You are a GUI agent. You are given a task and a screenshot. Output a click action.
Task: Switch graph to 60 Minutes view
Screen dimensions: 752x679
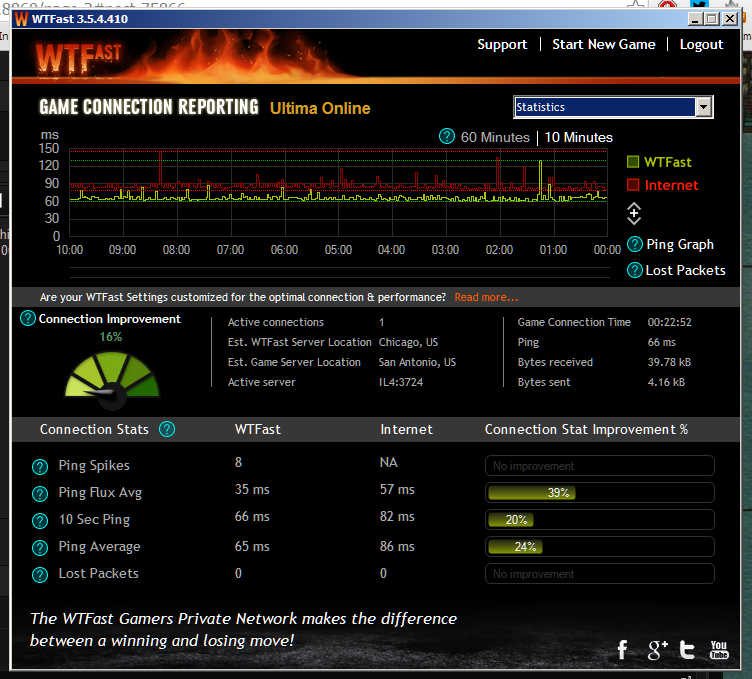495,137
